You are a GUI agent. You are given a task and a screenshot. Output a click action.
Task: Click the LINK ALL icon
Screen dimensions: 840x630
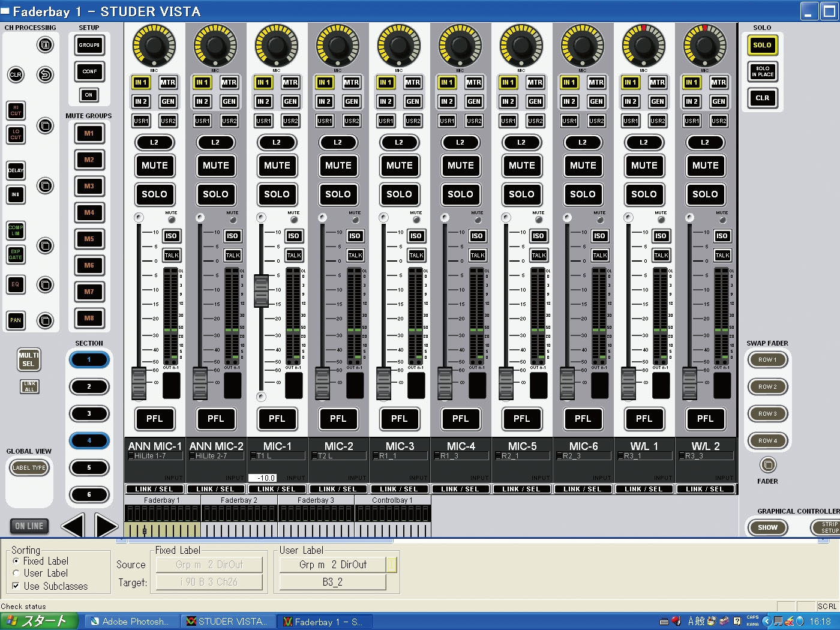pos(29,386)
